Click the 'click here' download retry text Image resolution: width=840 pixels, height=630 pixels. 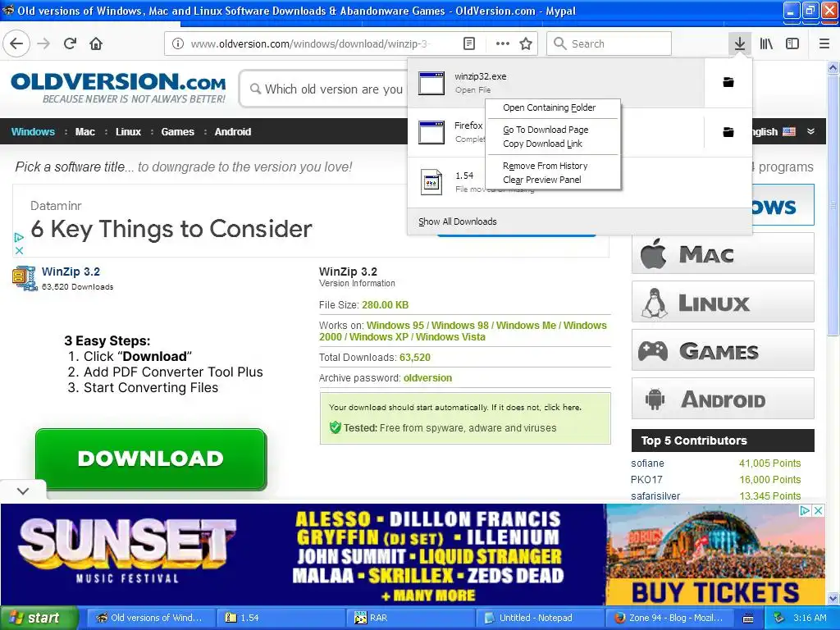562,407
